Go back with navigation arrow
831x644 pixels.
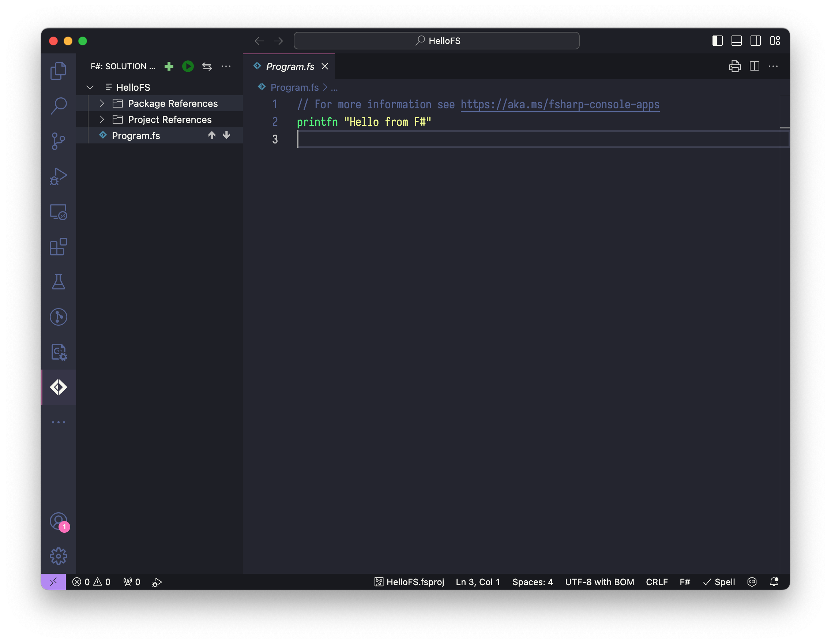pos(259,41)
